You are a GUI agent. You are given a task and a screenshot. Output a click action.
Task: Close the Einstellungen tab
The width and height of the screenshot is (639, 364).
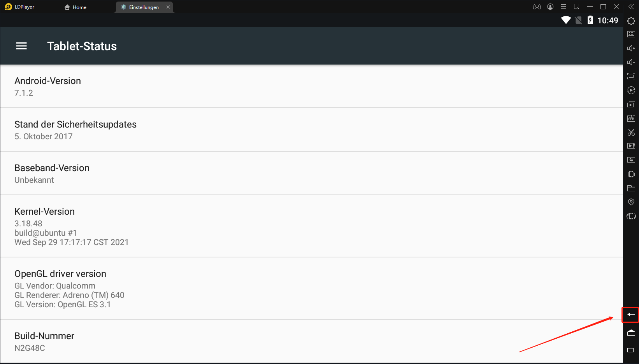coord(168,7)
